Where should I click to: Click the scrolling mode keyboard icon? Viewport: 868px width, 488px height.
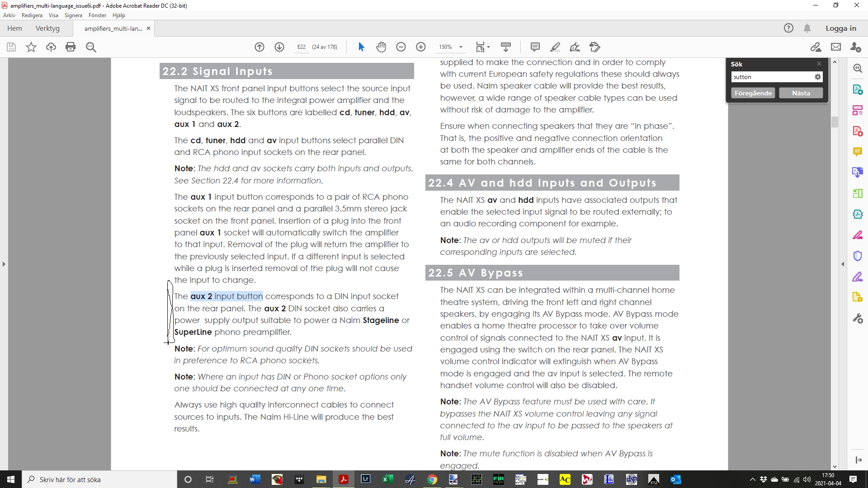click(506, 47)
